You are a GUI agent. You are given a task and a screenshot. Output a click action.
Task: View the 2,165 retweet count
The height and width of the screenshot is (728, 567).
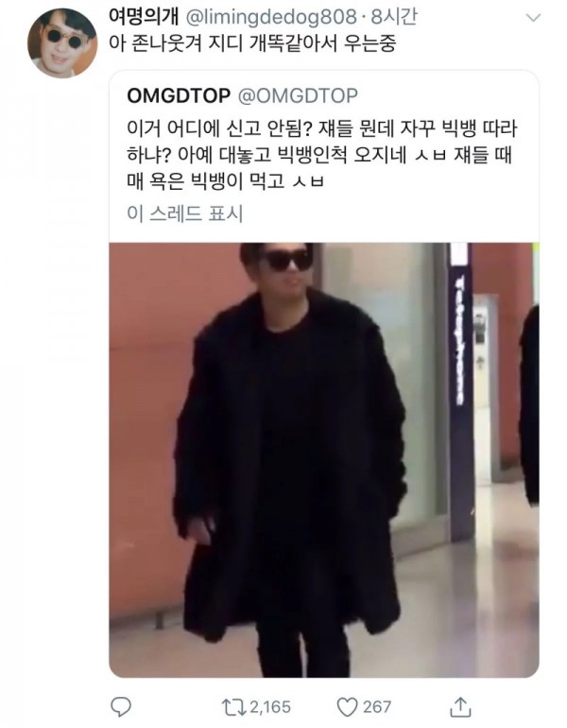[270, 707]
